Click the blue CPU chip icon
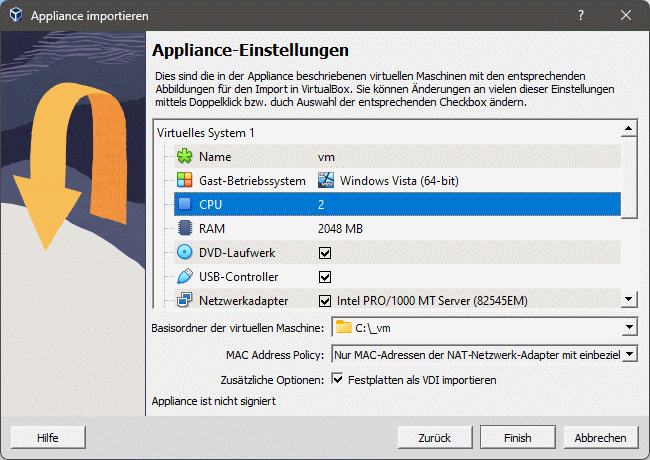650x460 pixels. (x=184, y=204)
